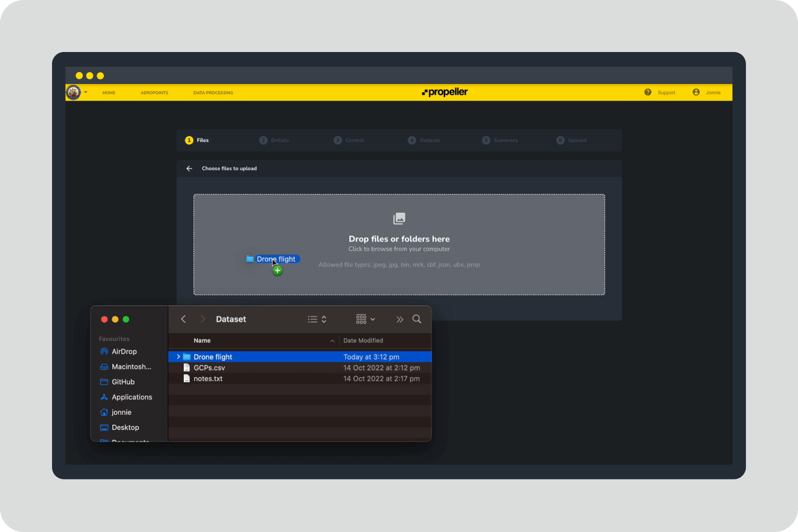Click the Files step tab
This screenshot has height=532, width=798.
[x=197, y=140]
